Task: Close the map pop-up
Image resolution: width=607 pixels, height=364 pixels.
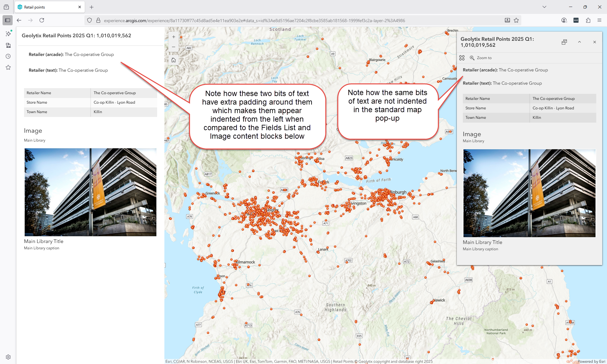Action: pyautogui.click(x=595, y=42)
